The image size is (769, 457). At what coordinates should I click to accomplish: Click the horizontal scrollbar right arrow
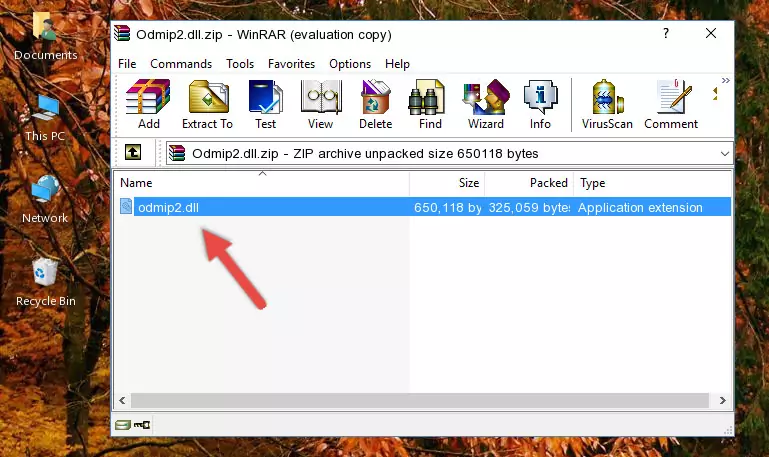[722, 400]
